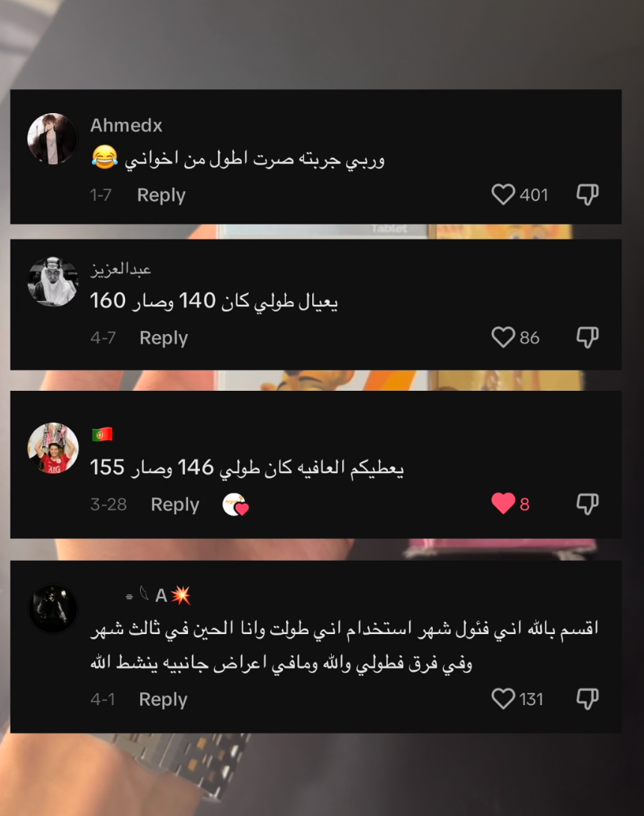The width and height of the screenshot is (644, 816).
Task: Tap the Ahmedx username
Action: point(127,126)
